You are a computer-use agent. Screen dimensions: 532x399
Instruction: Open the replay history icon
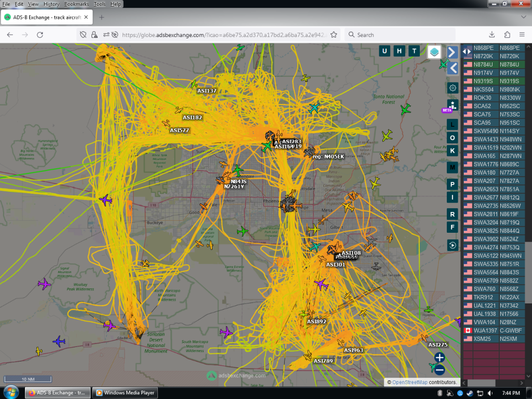tap(453, 245)
